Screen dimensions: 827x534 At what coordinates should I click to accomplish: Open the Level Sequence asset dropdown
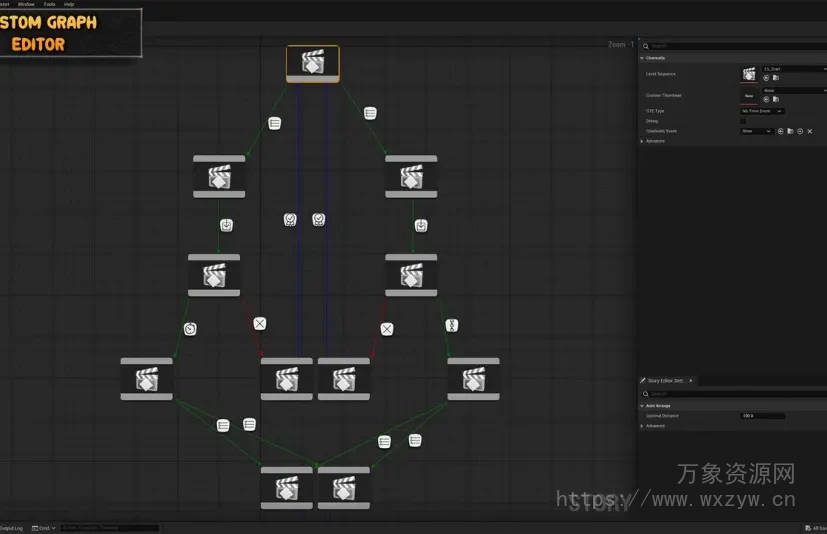pyautogui.click(x=793, y=68)
